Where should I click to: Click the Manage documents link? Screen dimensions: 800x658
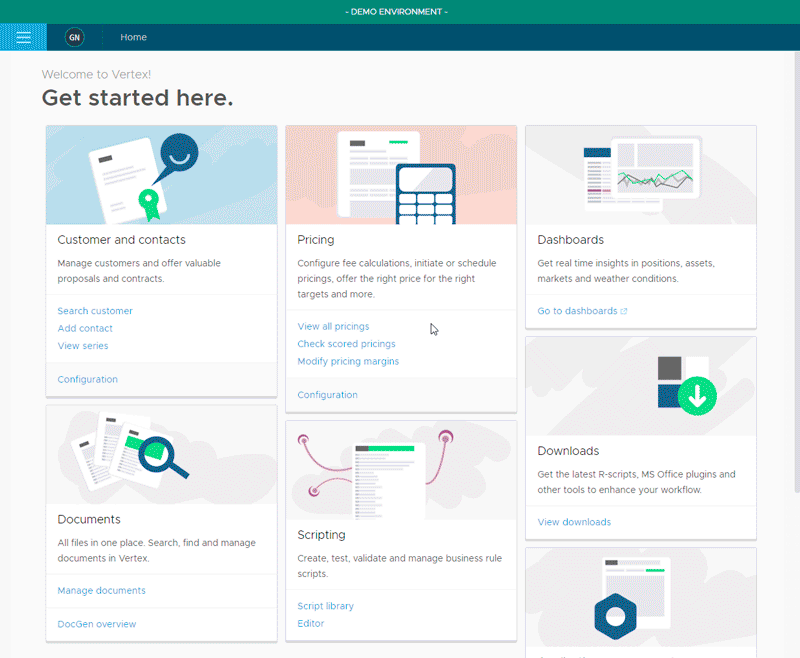[x=102, y=590]
